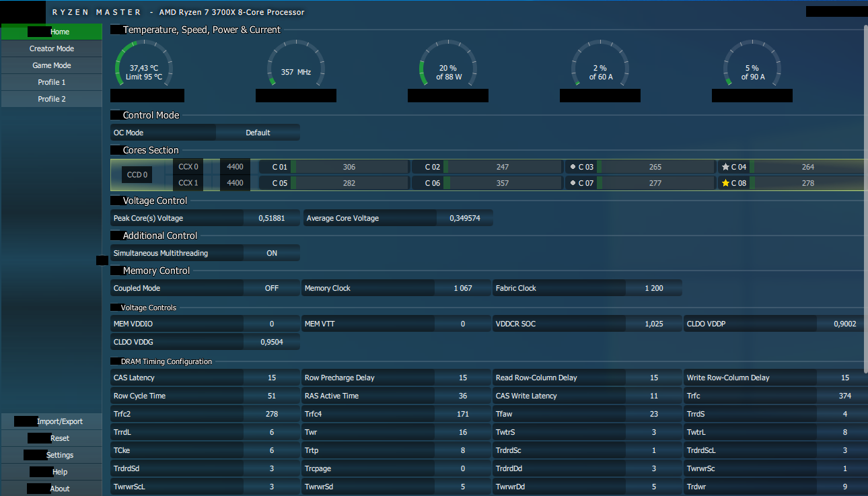Click CAS Latency value 15
The height and width of the screenshot is (496, 868).
coord(272,378)
